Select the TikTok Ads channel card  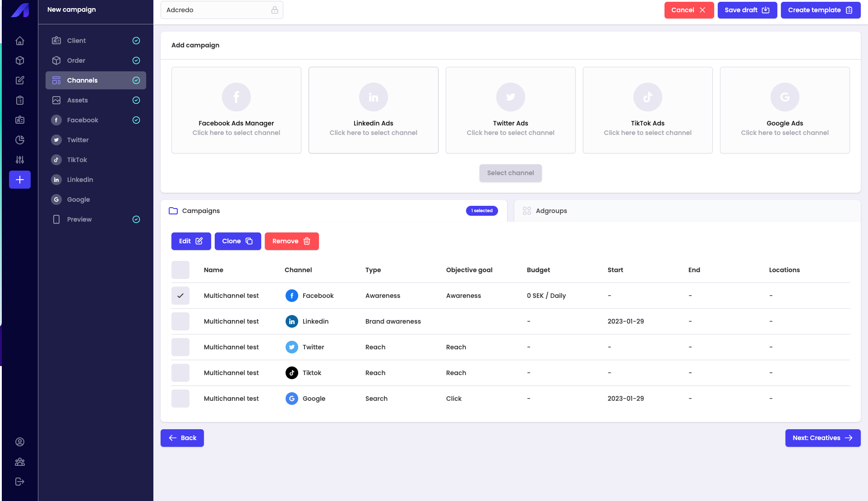click(x=647, y=110)
